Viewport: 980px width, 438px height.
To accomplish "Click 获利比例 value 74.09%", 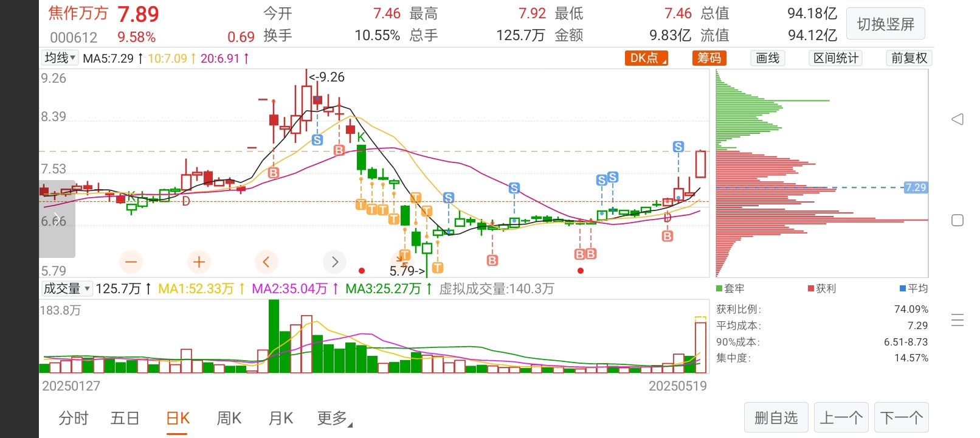I will tap(911, 309).
